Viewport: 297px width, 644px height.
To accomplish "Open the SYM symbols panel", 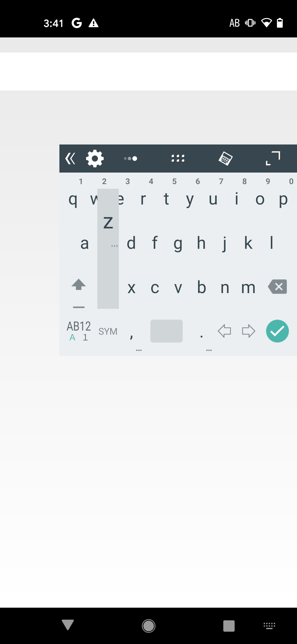I will [x=108, y=331].
